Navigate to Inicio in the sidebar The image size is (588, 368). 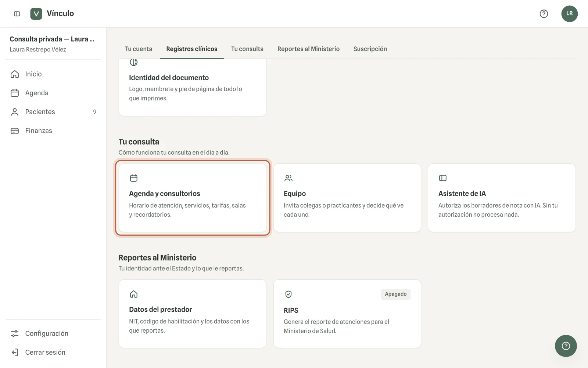53,74
